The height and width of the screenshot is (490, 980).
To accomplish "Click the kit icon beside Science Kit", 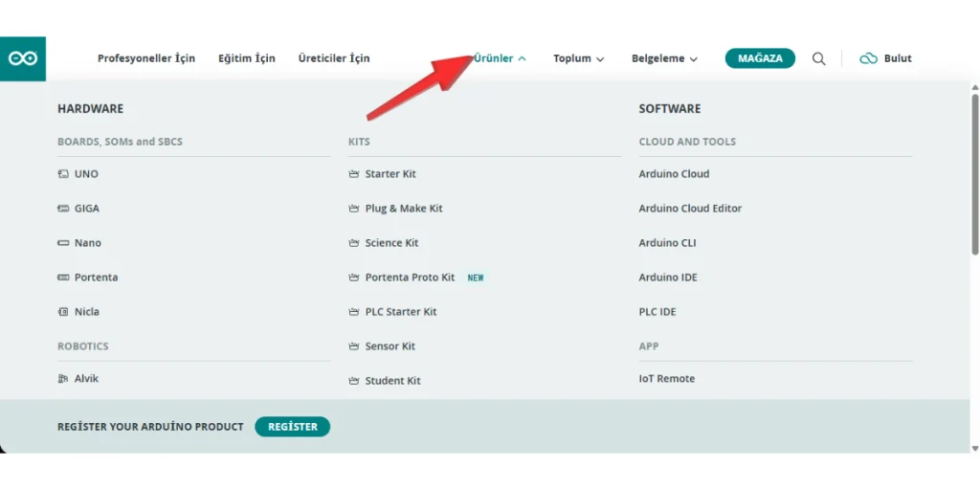I will (x=354, y=243).
